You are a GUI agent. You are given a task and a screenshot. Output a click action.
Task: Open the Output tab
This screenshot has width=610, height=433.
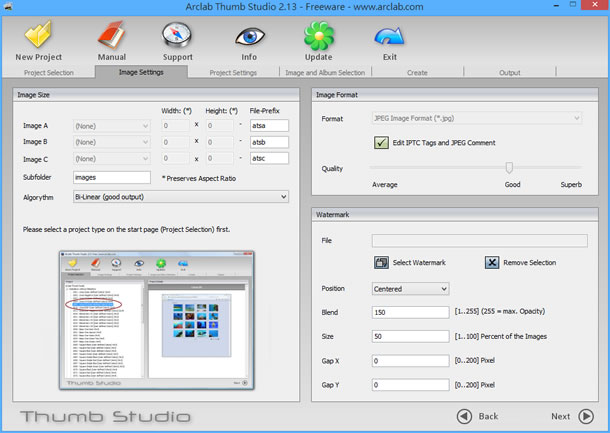tap(510, 73)
